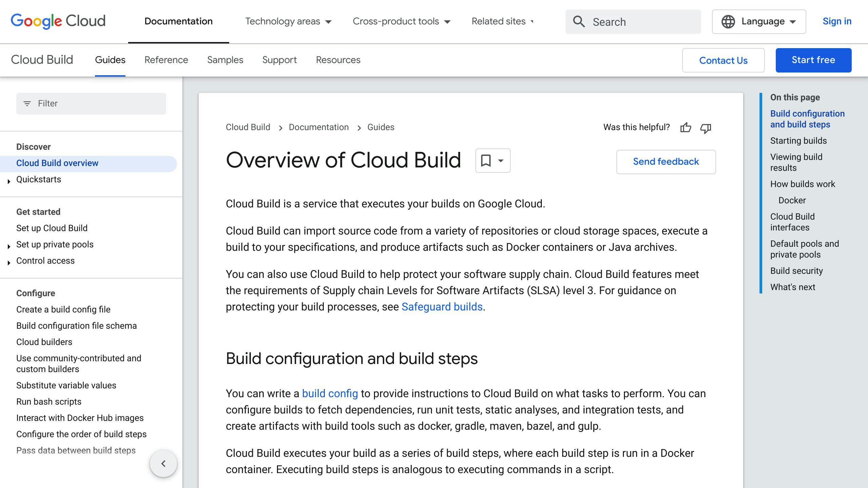
Task: Collapse the sidebar with the chevron button
Action: tap(163, 463)
